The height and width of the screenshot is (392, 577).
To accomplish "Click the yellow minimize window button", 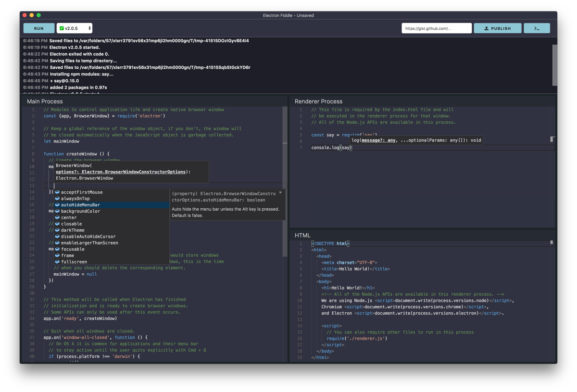I will [32, 15].
